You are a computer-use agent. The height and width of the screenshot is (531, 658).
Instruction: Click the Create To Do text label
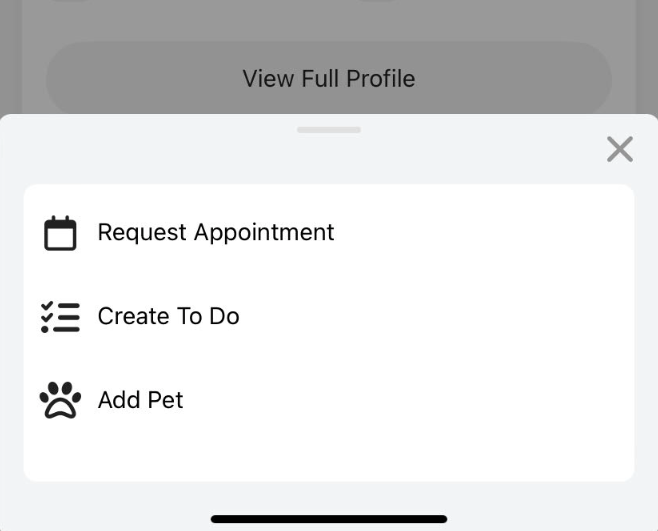(169, 316)
